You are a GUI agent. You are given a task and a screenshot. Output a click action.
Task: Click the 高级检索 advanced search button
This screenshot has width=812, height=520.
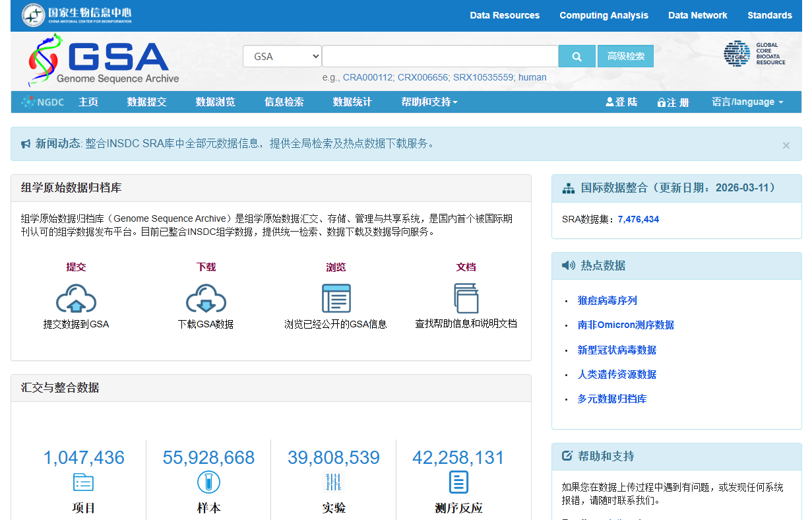click(x=625, y=56)
